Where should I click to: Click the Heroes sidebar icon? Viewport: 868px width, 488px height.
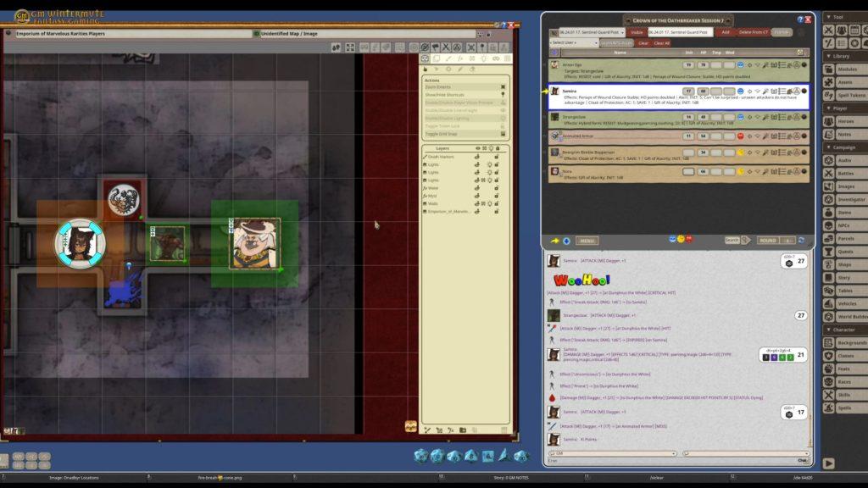point(829,121)
